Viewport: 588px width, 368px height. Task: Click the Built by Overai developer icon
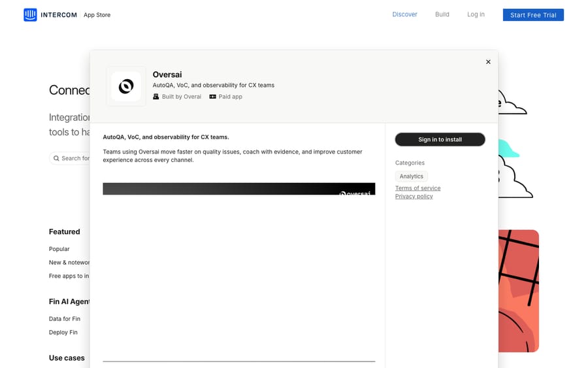[156, 97]
